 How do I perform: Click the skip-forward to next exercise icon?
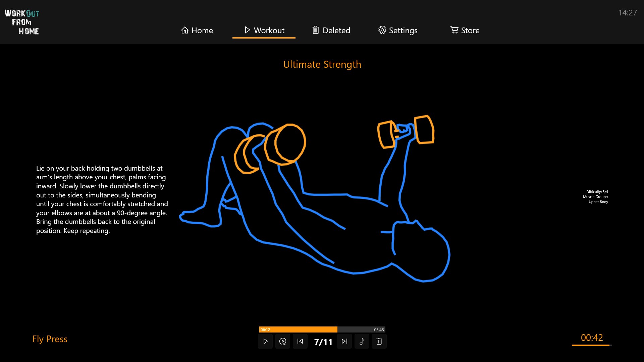click(x=344, y=341)
